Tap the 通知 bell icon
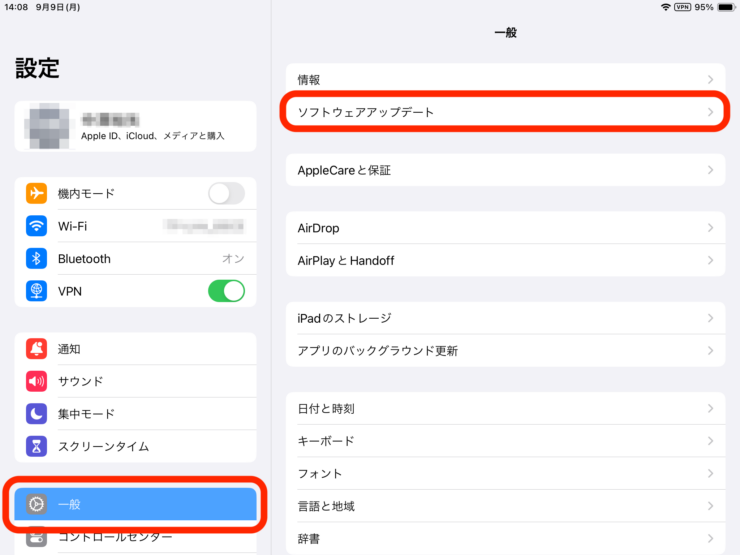This screenshot has height=555, width=740. [x=36, y=349]
